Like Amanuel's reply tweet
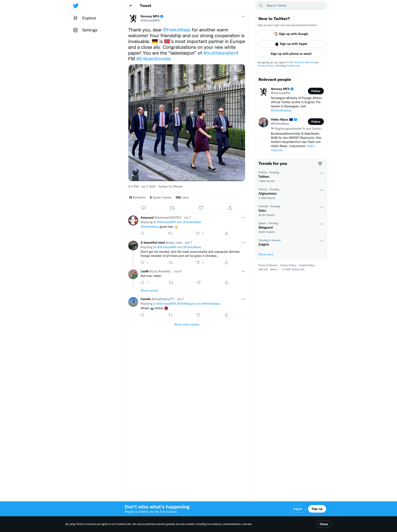The image size is (397, 532). click(197, 234)
